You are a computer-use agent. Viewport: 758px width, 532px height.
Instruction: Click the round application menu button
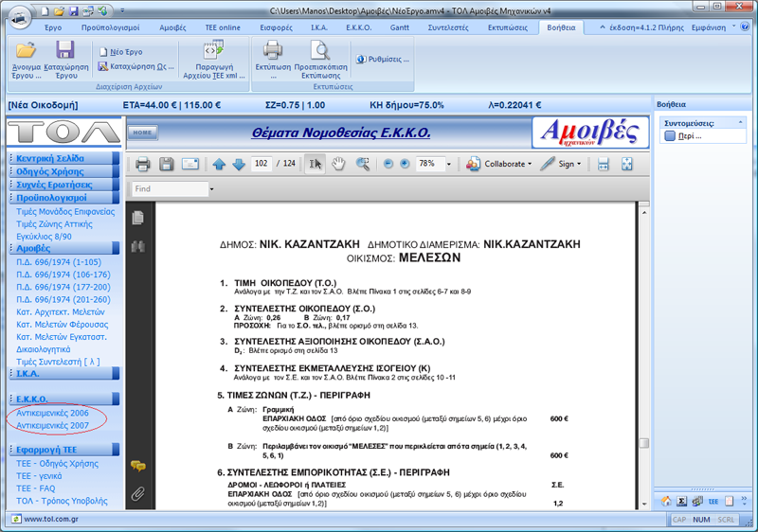(x=20, y=18)
